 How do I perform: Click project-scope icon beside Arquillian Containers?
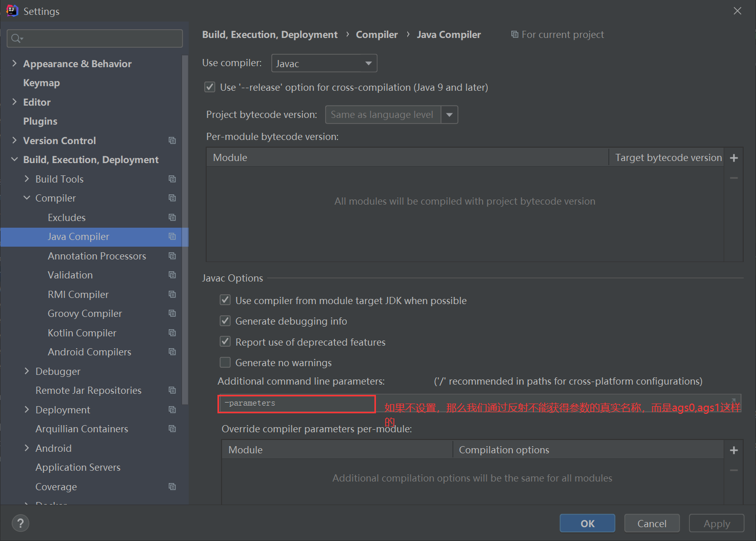pos(172,429)
